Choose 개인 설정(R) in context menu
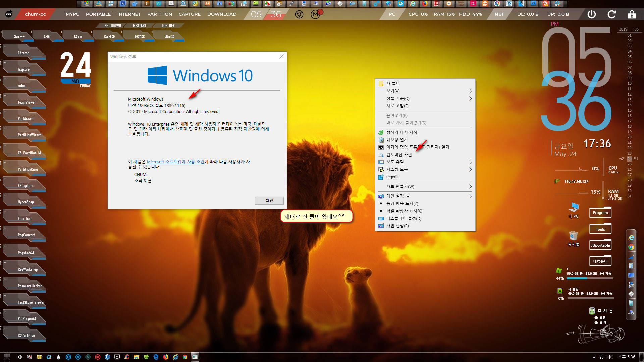The image size is (644, 362). click(x=425, y=226)
